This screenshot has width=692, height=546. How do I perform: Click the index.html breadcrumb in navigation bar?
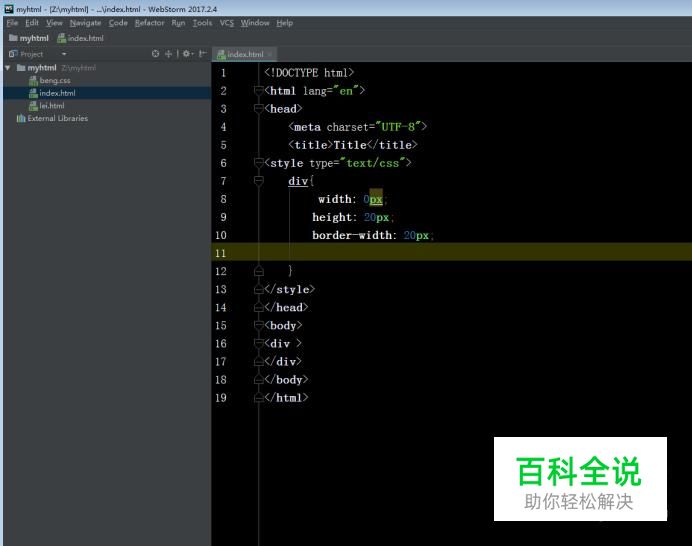click(80, 38)
